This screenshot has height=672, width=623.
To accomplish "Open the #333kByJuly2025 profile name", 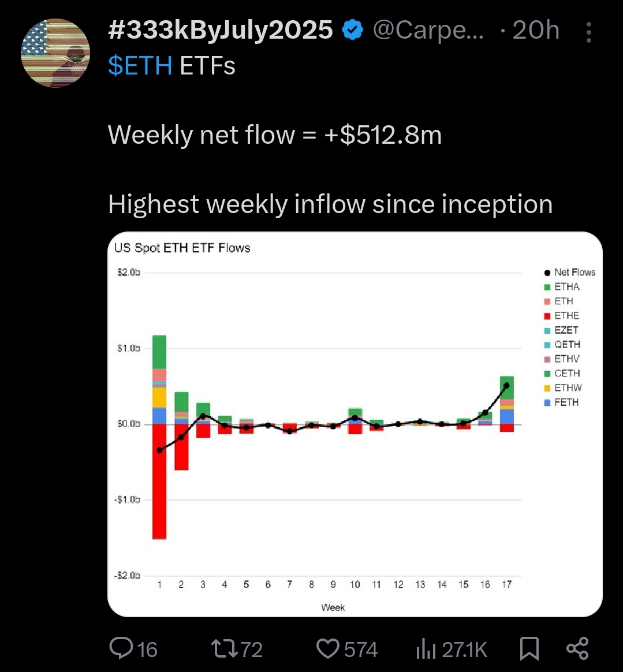I will tap(220, 31).
